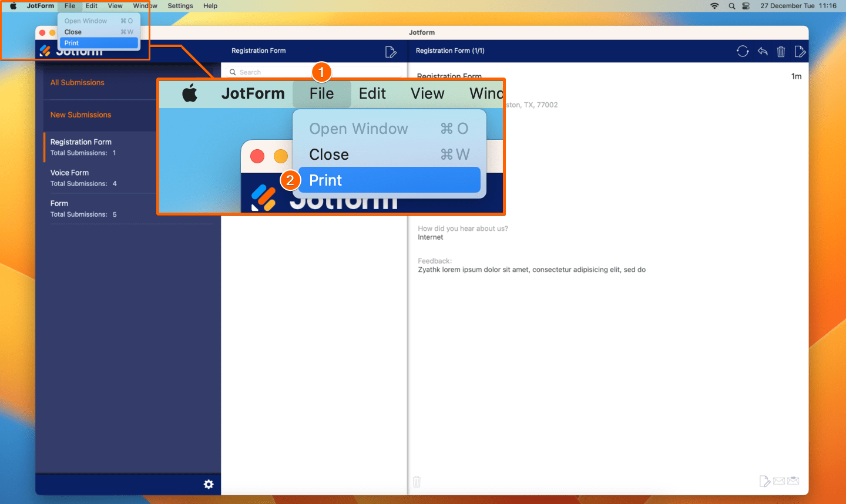Click the Wi-Fi status icon
The width and height of the screenshot is (846, 504).
(714, 6)
